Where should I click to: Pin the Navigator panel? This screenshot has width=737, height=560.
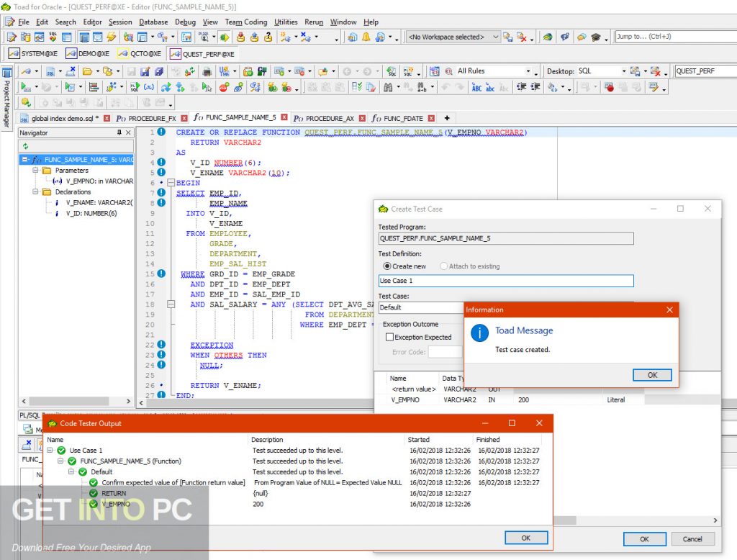[x=119, y=132]
